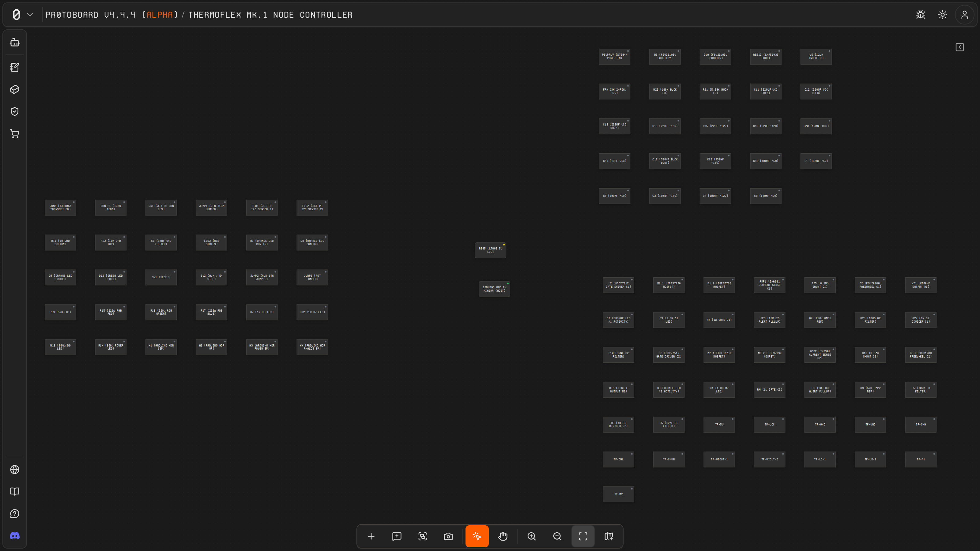Open the bug report icon
The image size is (980, 551).
[x=920, y=15]
